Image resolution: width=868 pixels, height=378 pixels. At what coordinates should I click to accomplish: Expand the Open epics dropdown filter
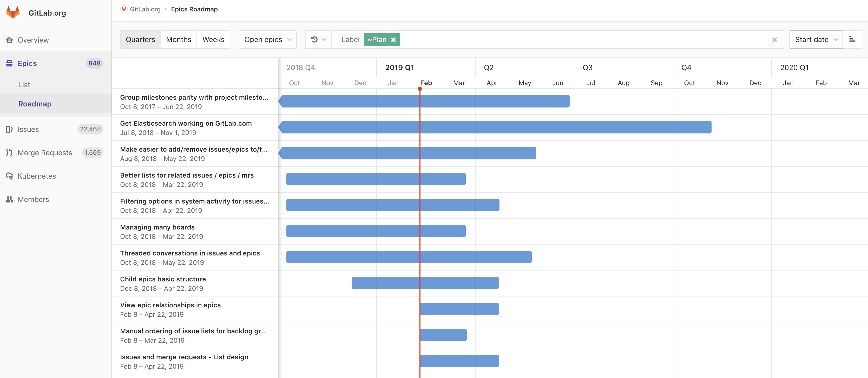click(268, 39)
